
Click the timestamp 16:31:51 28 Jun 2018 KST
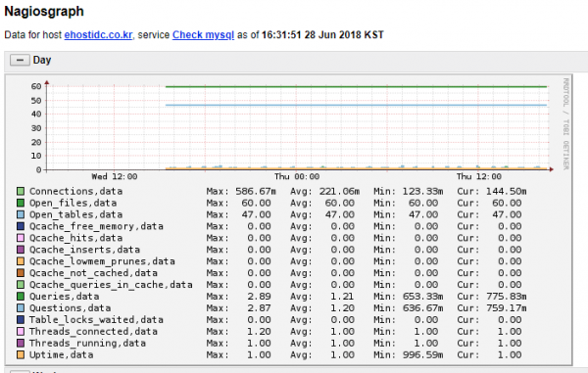tap(322, 35)
